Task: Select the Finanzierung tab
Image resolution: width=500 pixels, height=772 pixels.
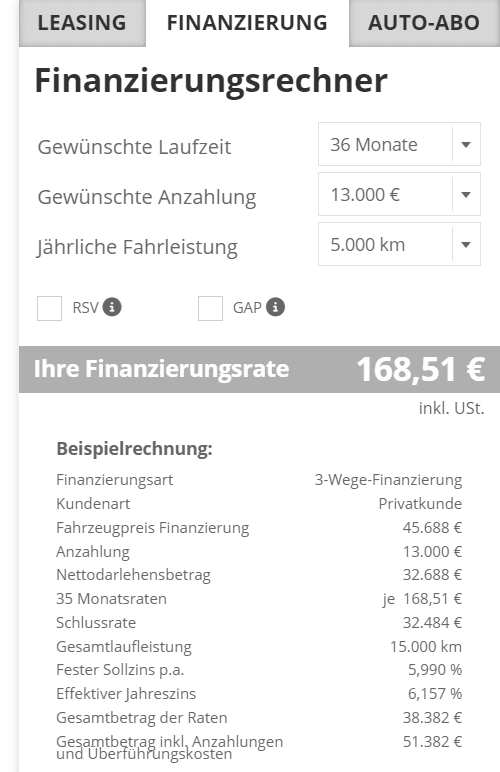Action: coord(247,23)
